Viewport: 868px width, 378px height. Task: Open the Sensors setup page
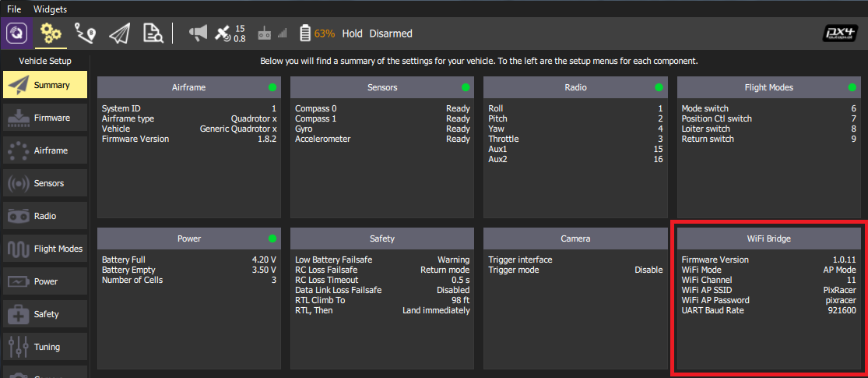(x=45, y=183)
